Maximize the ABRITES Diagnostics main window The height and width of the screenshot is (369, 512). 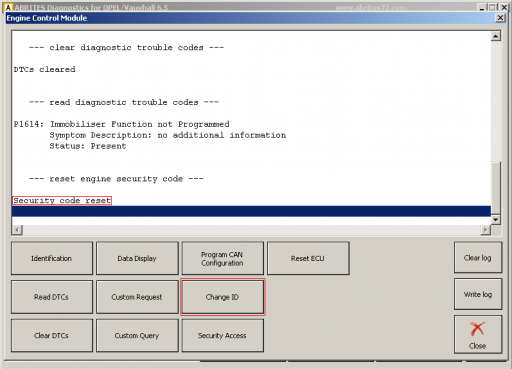pyautogui.click(x=492, y=7)
